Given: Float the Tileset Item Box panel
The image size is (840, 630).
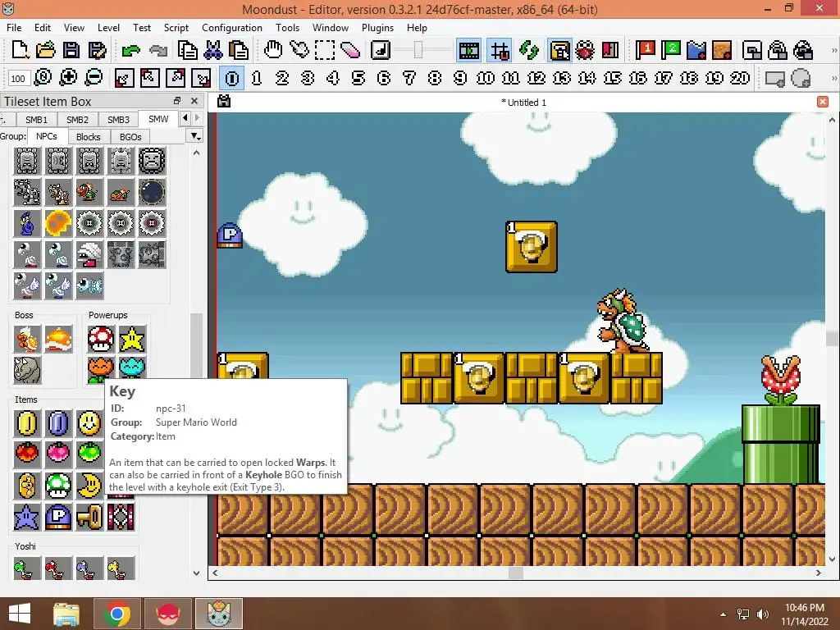Looking at the screenshot, I should 177,101.
